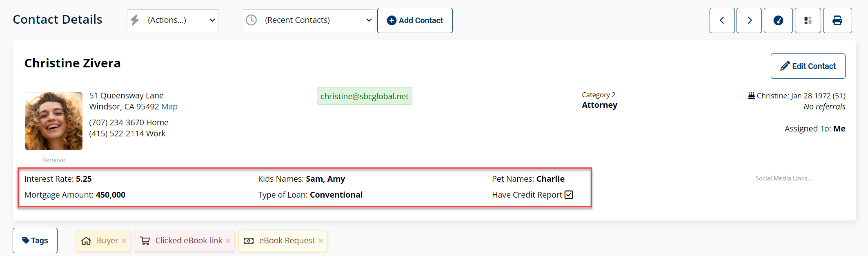Open the Map link for address
Viewport: 868px width, 256px height.
169,107
